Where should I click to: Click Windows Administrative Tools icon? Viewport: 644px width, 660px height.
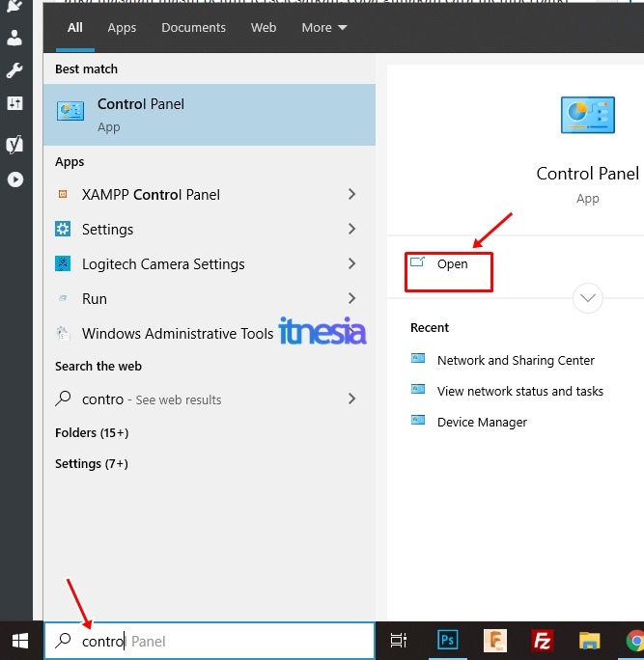tap(63, 333)
